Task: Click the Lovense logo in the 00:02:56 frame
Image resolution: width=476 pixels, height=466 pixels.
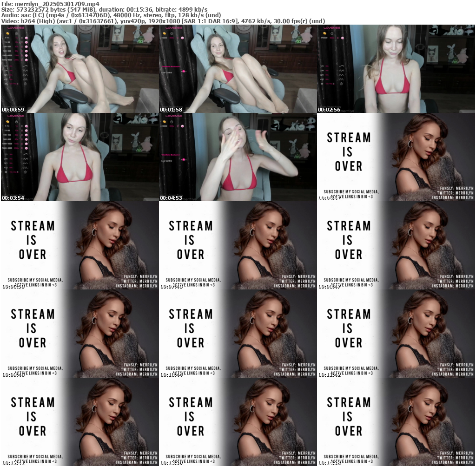Action: coord(331,28)
